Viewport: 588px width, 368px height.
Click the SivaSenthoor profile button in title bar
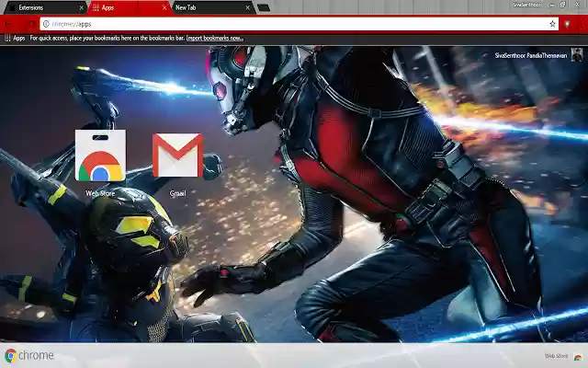click(526, 5)
